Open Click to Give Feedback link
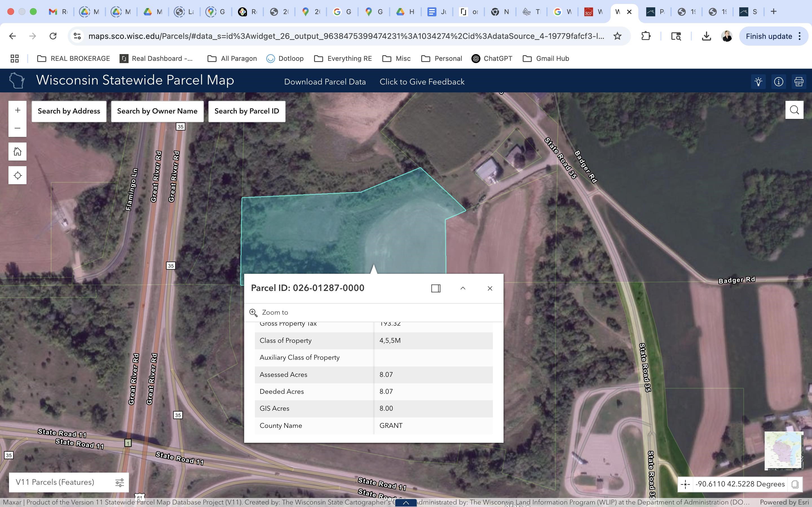This screenshot has width=812, height=507. click(x=422, y=82)
